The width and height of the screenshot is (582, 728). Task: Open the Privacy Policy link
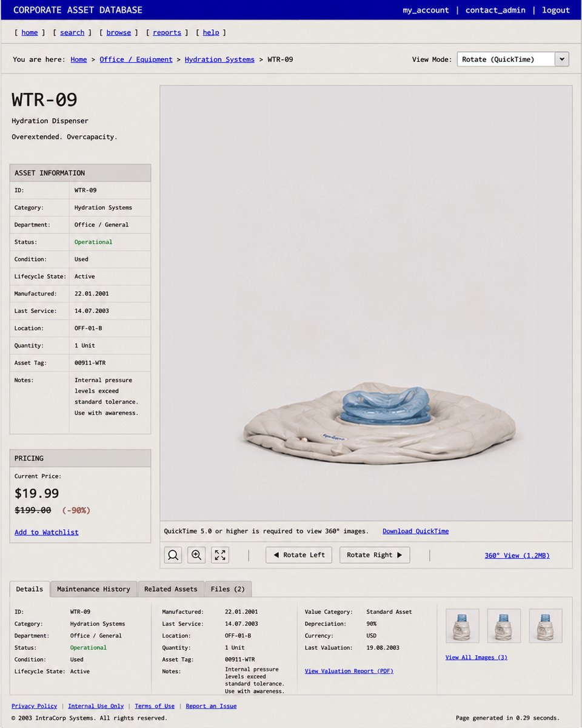point(35,706)
